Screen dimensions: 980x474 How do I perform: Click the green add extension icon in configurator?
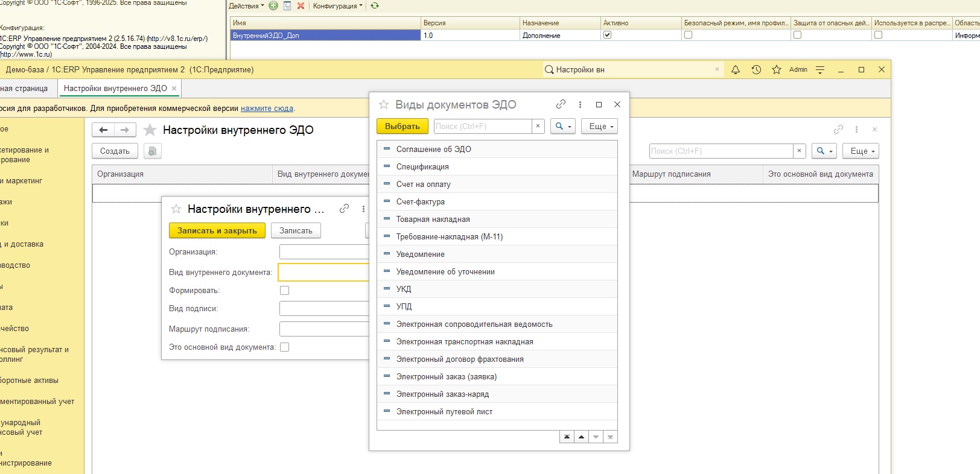click(273, 6)
